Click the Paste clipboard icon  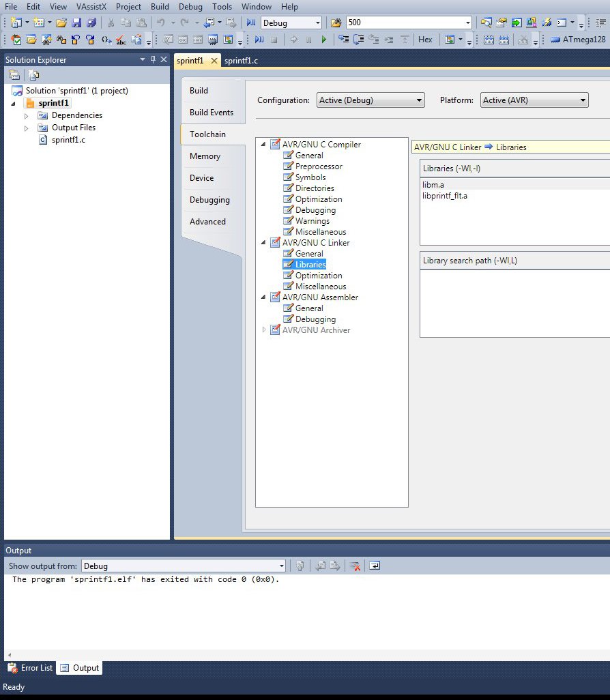pos(141,23)
